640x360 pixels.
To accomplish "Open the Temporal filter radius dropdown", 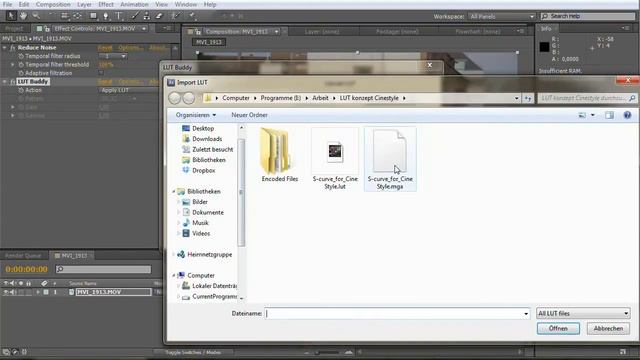I will click(113, 56).
